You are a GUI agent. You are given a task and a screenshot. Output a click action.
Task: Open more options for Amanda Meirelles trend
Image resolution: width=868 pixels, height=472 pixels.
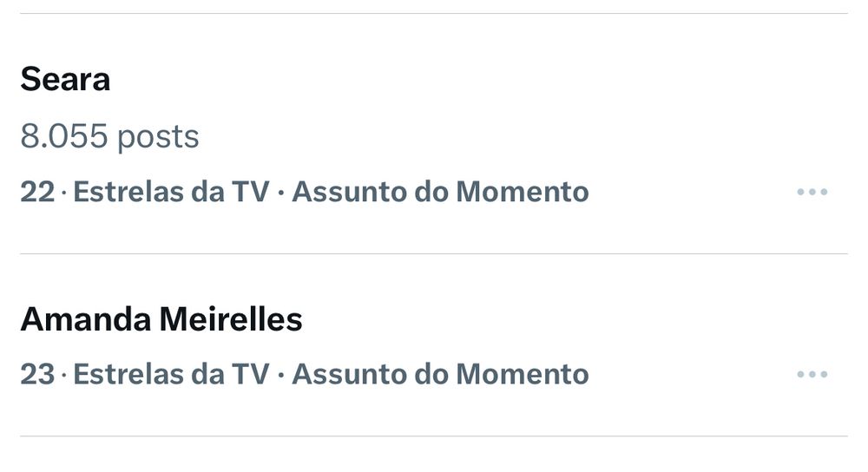pyautogui.click(x=812, y=375)
